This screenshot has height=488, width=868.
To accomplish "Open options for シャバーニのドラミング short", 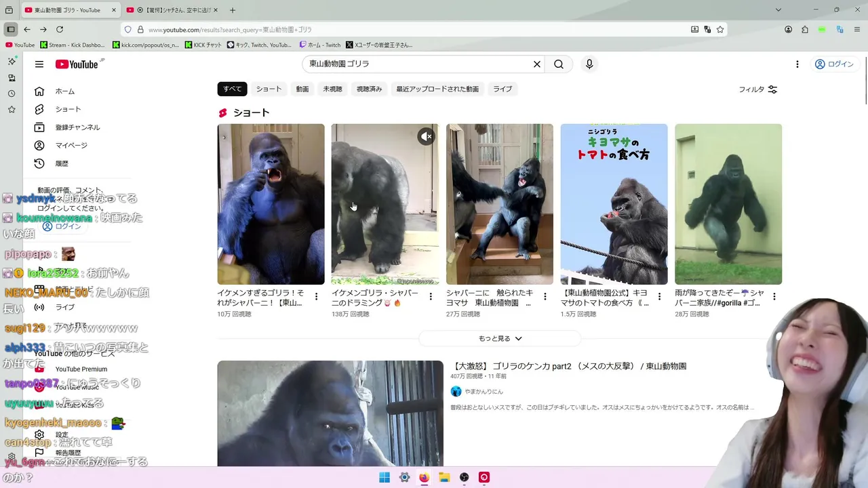I will pos(431,297).
